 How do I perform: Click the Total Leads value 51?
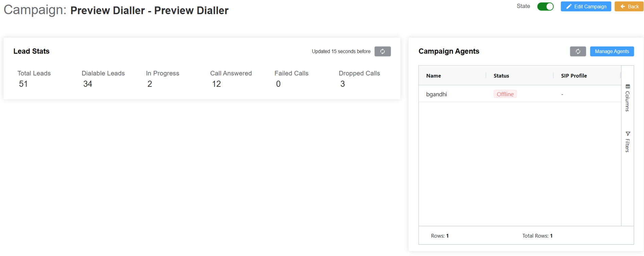(x=23, y=84)
